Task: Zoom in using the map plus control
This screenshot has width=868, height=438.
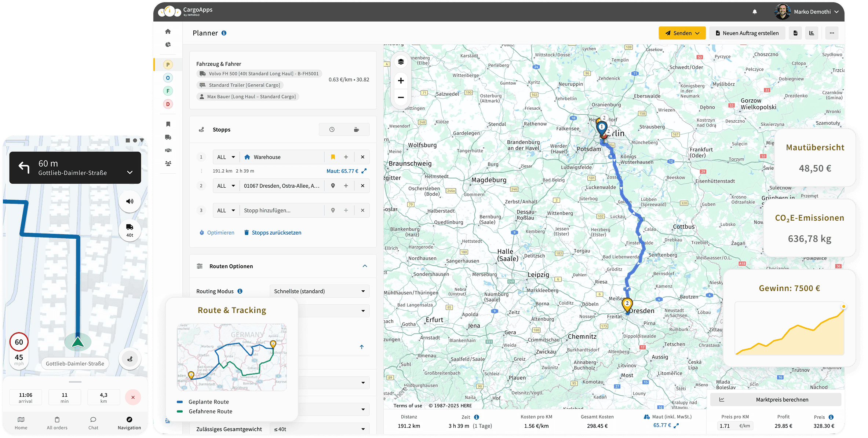Action: click(x=401, y=80)
